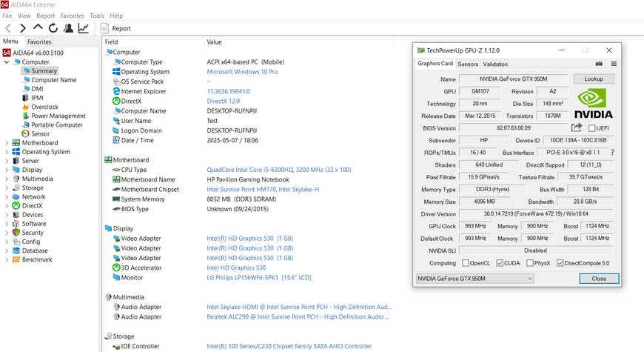Expand the Devices tree node
The height and width of the screenshot is (352, 644).
click(x=6, y=215)
